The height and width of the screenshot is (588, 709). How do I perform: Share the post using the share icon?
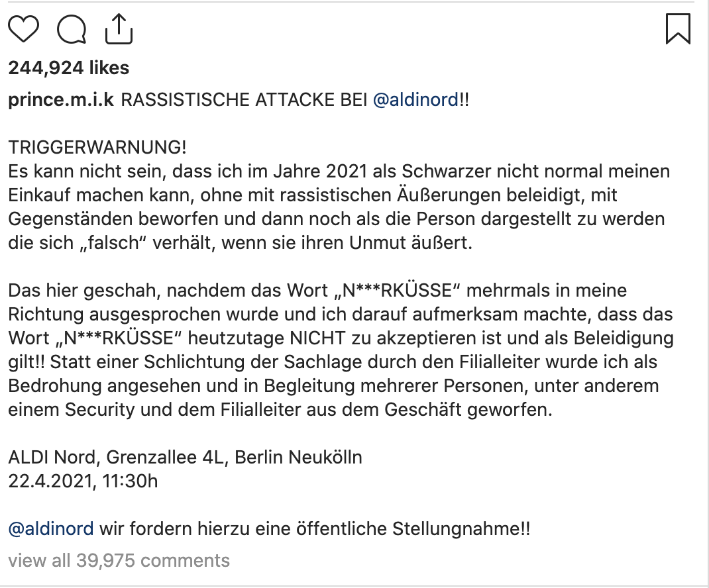pyautogui.click(x=119, y=29)
